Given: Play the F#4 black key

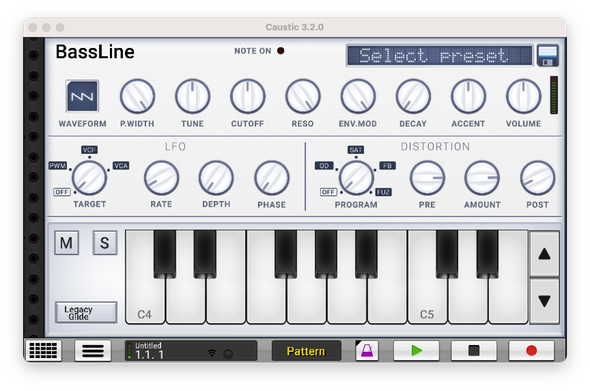Looking at the screenshot, I should [286, 254].
